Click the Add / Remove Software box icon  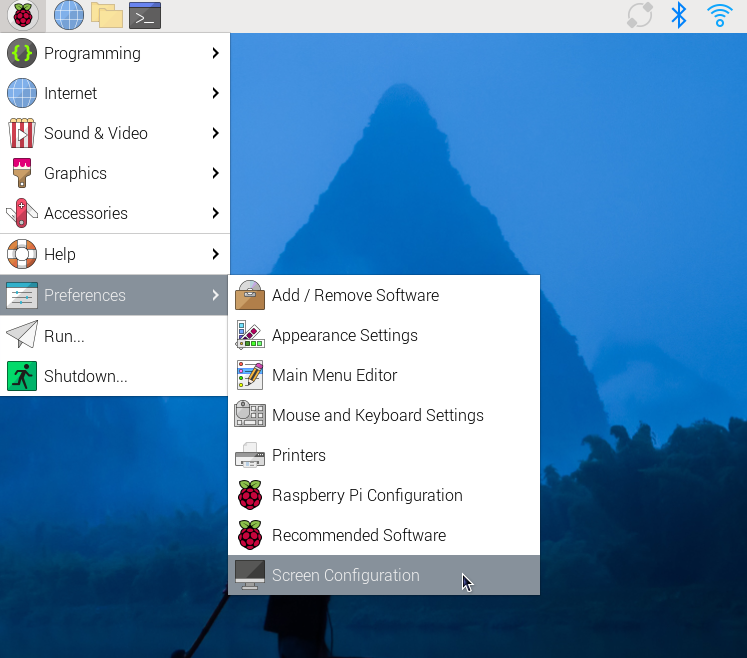(x=250, y=295)
